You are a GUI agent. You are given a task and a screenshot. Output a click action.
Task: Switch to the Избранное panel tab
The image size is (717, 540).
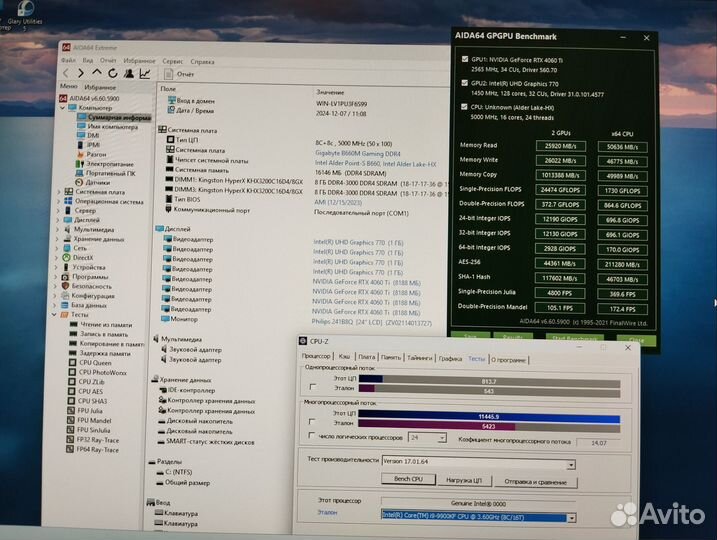100,87
